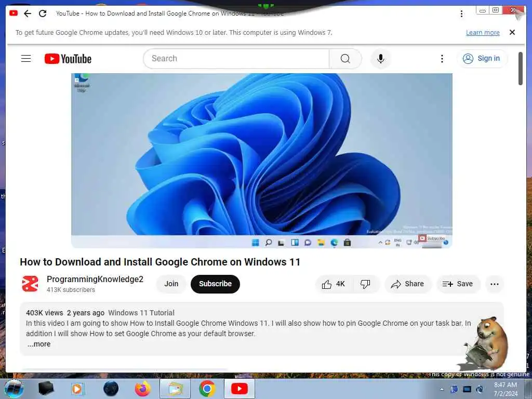Share the video
The width and height of the screenshot is (532, 399).
click(407, 284)
